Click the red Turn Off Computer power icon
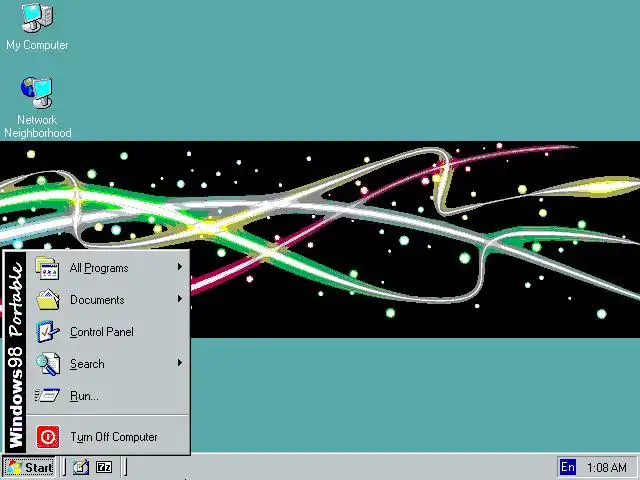The height and width of the screenshot is (480, 640). [x=48, y=437]
